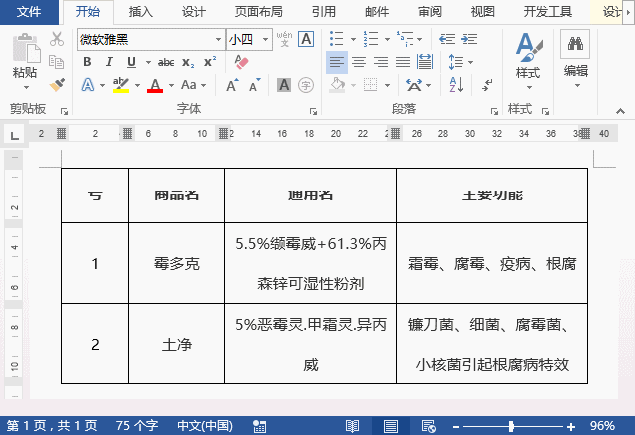Open highlight color dropdown arrow
Screen dimensions: 635x435
[x=137, y=85]
